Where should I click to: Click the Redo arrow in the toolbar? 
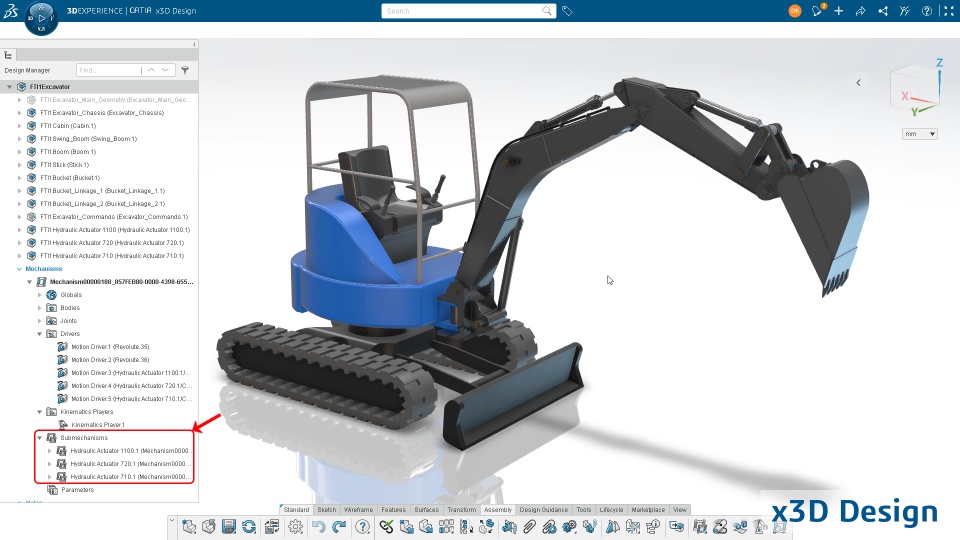339,527
